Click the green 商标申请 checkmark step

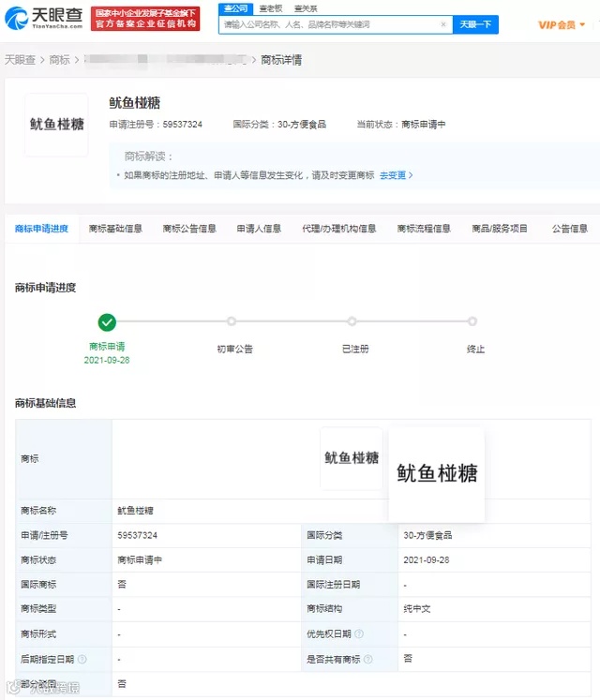pos(107,321)
